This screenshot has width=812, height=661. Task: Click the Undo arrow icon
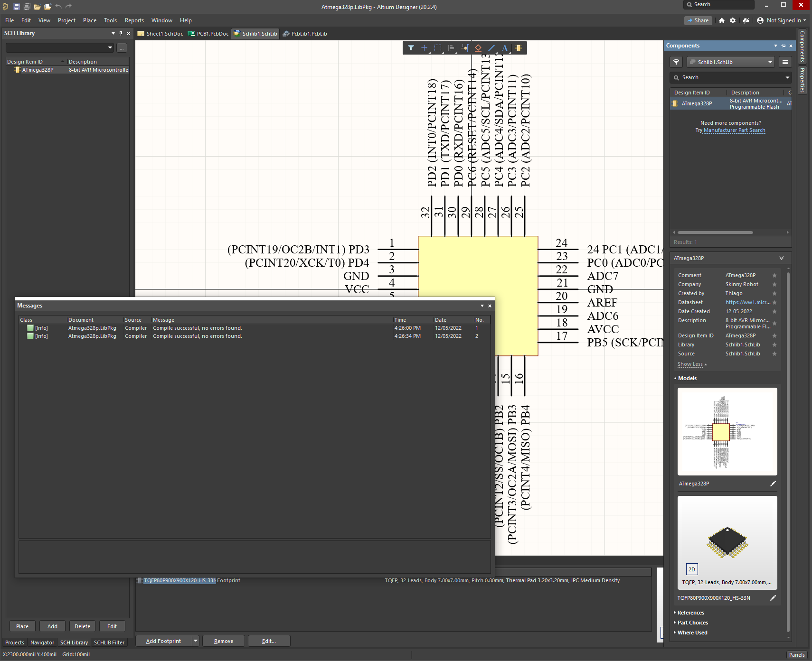click(x=58, y=6)
